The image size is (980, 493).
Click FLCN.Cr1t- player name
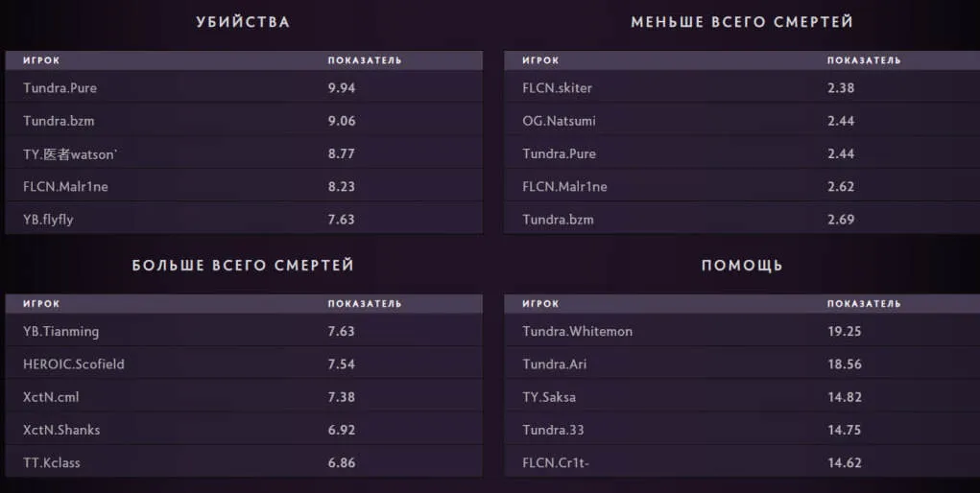[553, 463]
